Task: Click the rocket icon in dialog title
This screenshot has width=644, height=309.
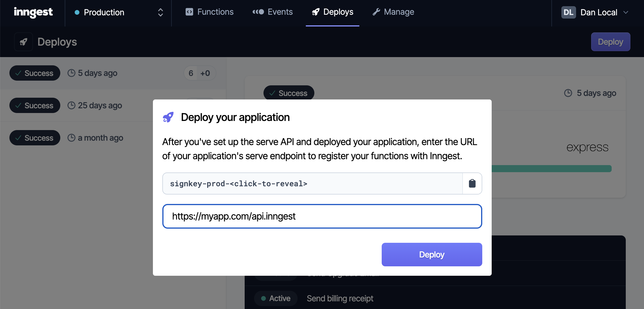Action: 168,117
